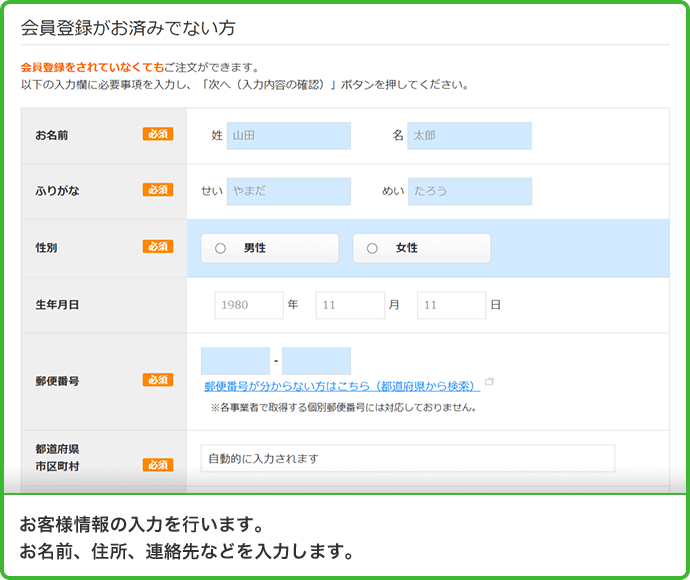Click the first postal code box

click(235, 361)
